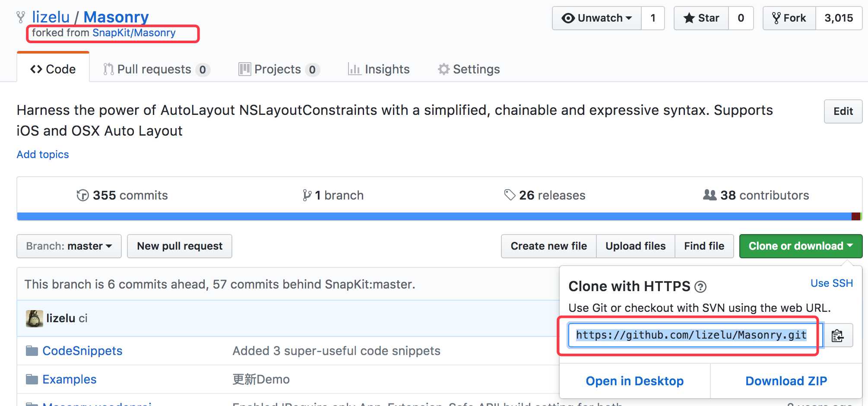Open 'Added 3 super-useful code snippets' commit
Screen dimensions: 868x406
(x=336, y=351)
